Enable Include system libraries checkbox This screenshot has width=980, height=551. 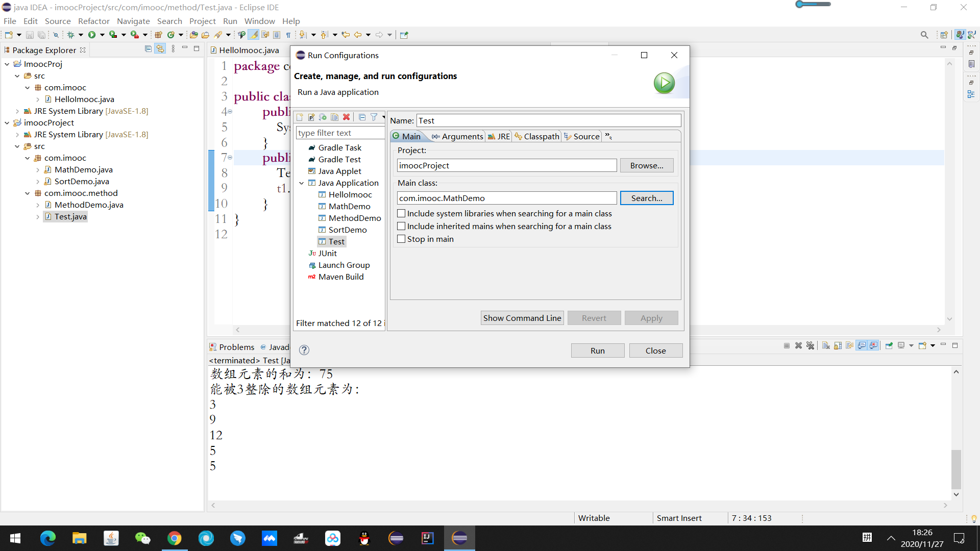[x=401, y=213]
